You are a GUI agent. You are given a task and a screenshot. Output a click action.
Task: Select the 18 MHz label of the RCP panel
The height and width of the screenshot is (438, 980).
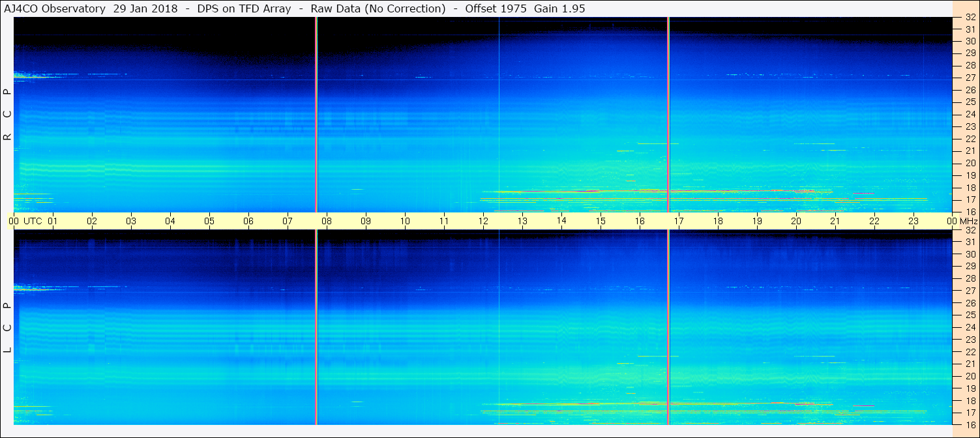pyautogui.click(x=970, y=188)
